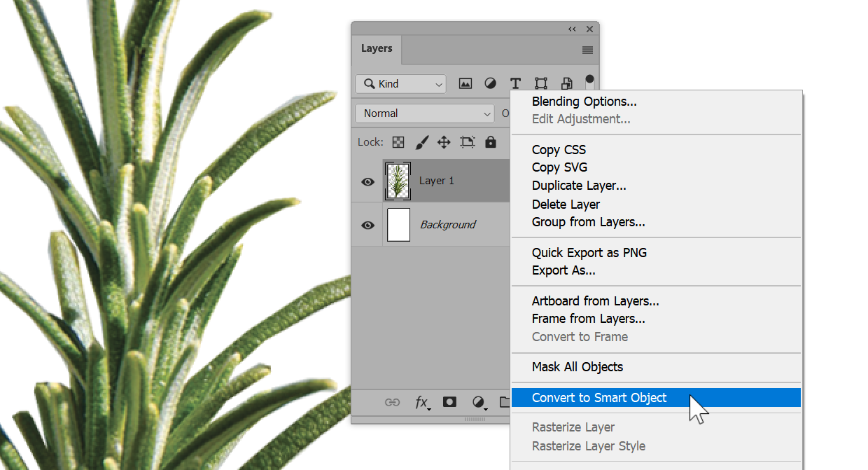
Task: Select Layer 1 name text
Action: click(437, 181)
